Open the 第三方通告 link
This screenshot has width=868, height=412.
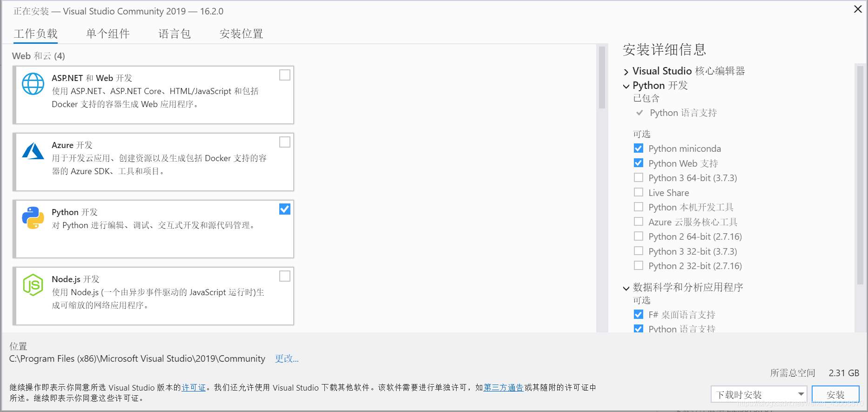tap(504, 387)
